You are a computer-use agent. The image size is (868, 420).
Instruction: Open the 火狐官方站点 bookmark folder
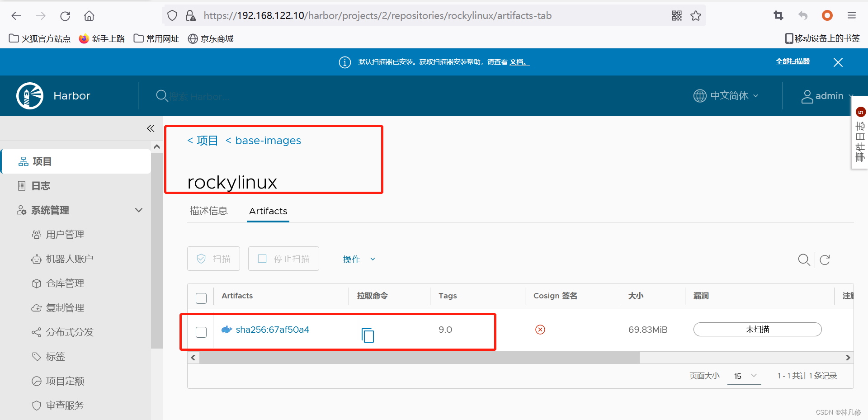(x=40, y=38)
